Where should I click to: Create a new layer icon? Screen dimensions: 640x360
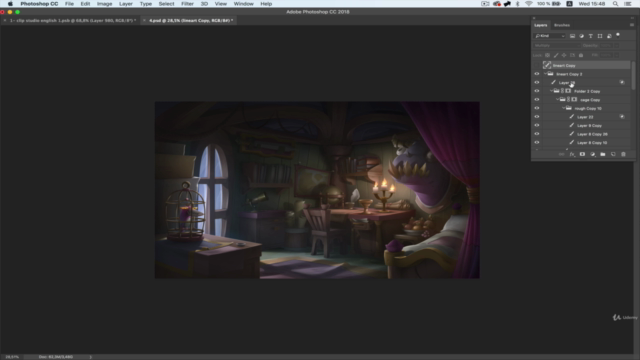click(x=613, y=154)
